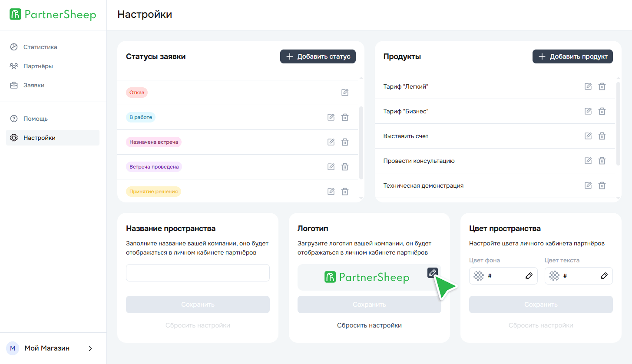Open the Помощь section
632x364 pixels.
(35, 119)
